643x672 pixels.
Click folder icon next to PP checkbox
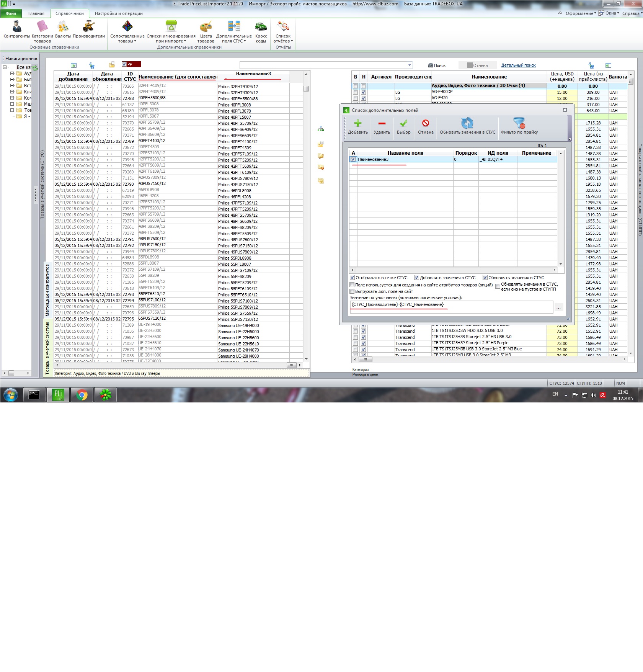pos(112,65)
